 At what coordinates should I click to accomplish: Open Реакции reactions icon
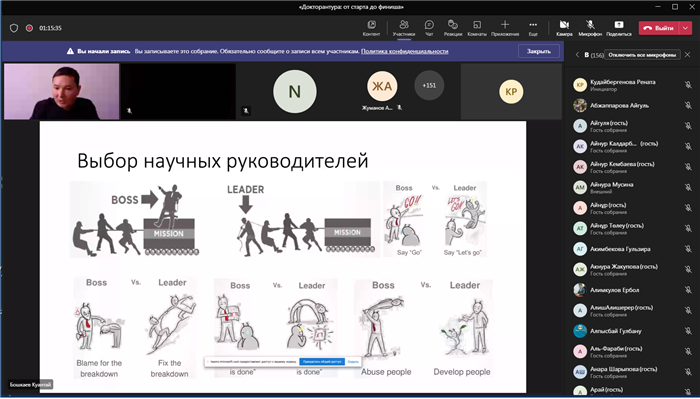click(453, 24)
